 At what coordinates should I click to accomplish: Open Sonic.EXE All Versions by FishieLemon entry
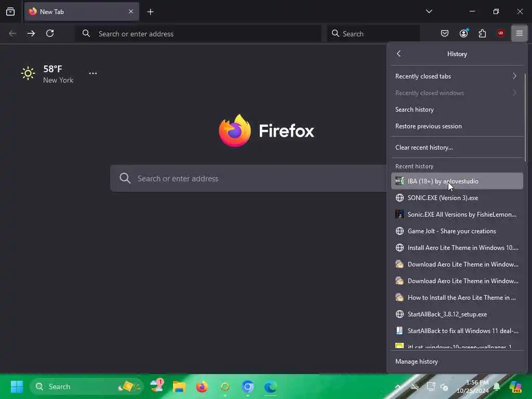click(x=457, y=215)
